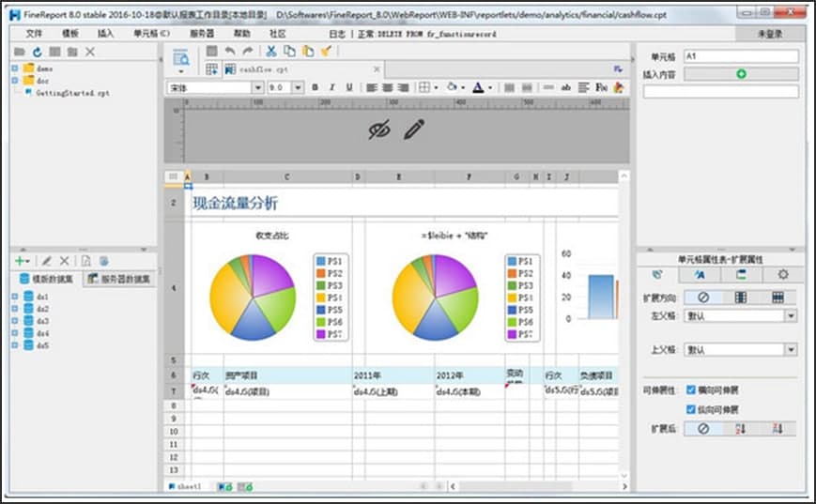This screenshot has width=816, height=504.
Task: Click the X delete icon in the file panel toolbar
Action: [90, 52]
